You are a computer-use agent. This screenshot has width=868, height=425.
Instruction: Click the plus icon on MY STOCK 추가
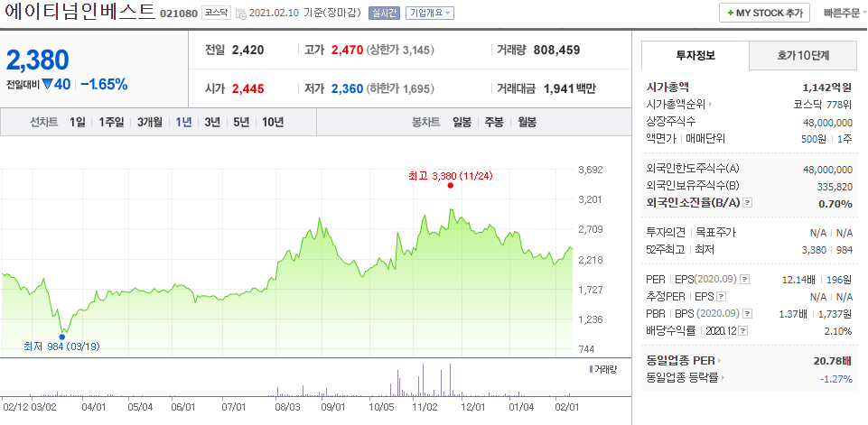tap(731, 13)
